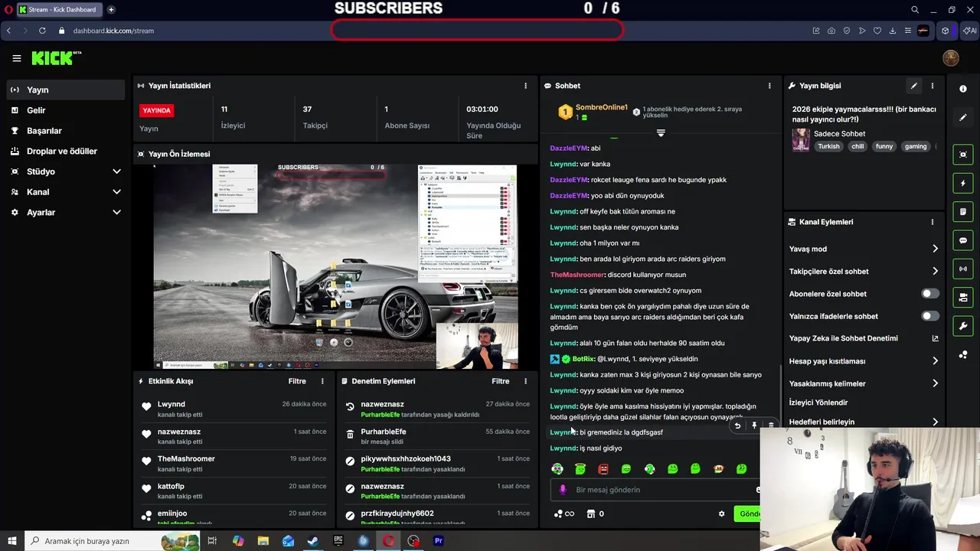This screenshot has height=551, width=980.
Task: Open Yavaş mod settings
Action: click(x=864, y=249)
